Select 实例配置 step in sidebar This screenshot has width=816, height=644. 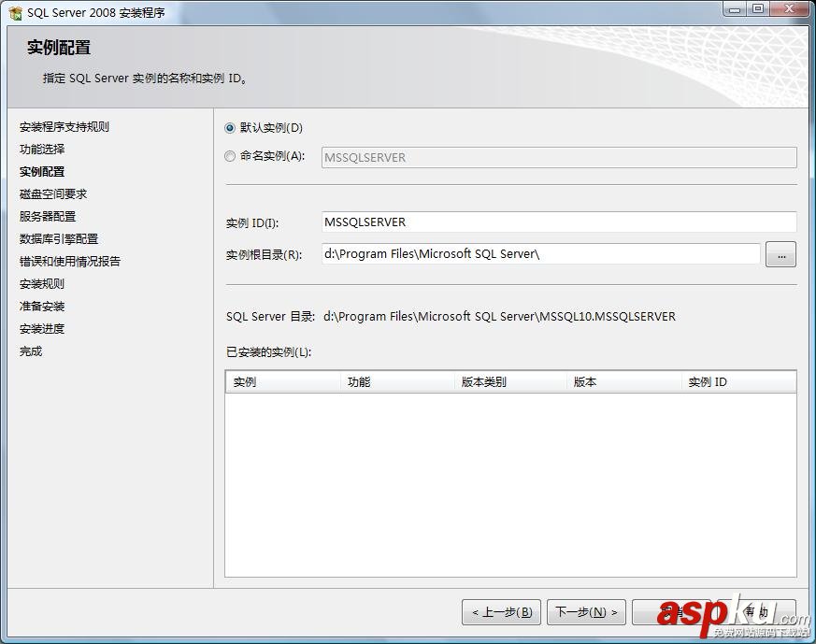[x=42, y=172]
